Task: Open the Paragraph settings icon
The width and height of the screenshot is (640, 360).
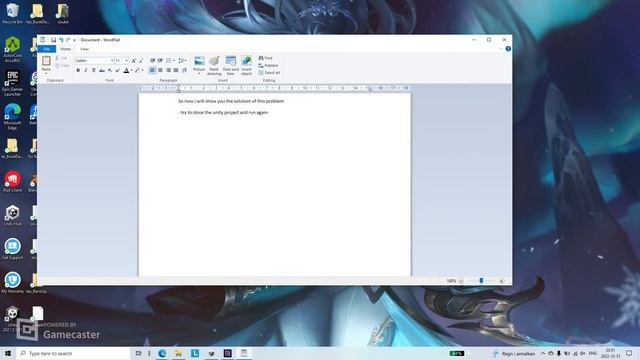Action: pos(184,70)
